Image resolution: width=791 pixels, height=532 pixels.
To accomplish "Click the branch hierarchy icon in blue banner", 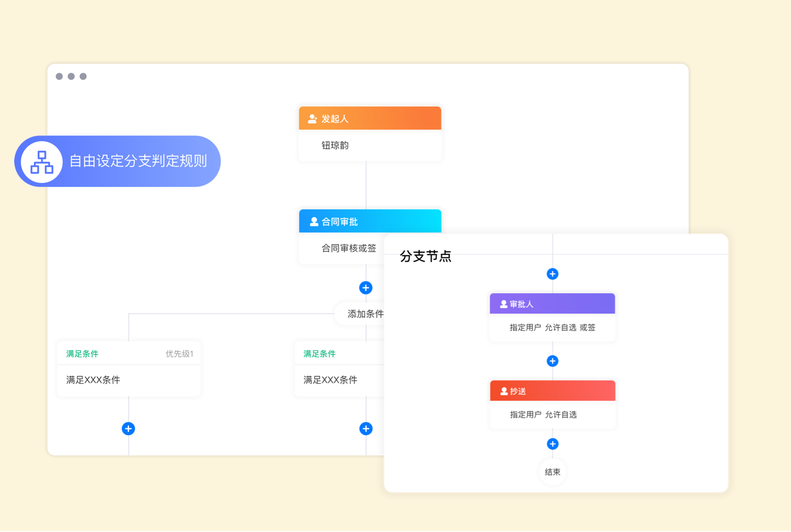I will [42, 162].
